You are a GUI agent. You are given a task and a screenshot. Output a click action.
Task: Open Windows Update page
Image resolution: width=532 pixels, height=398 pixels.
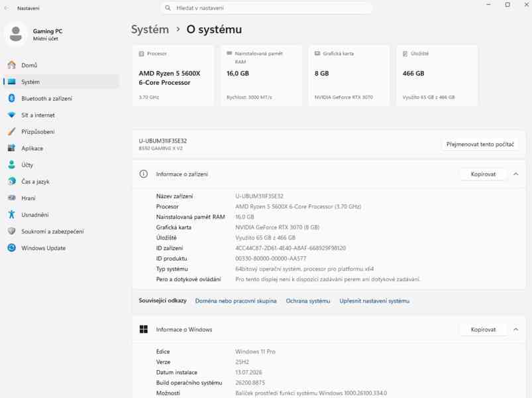pos(61,247)
